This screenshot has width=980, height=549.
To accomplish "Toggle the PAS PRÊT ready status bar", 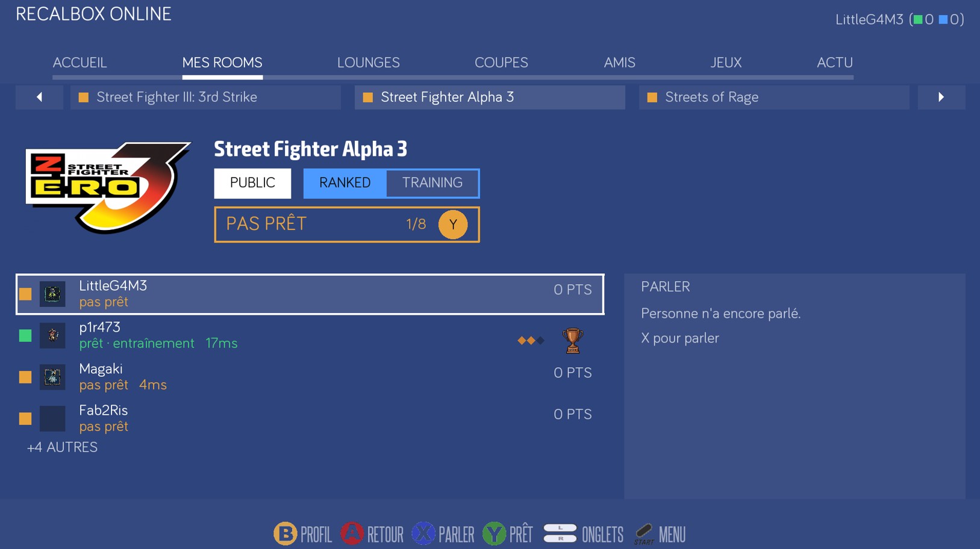I will click(347, 225).
